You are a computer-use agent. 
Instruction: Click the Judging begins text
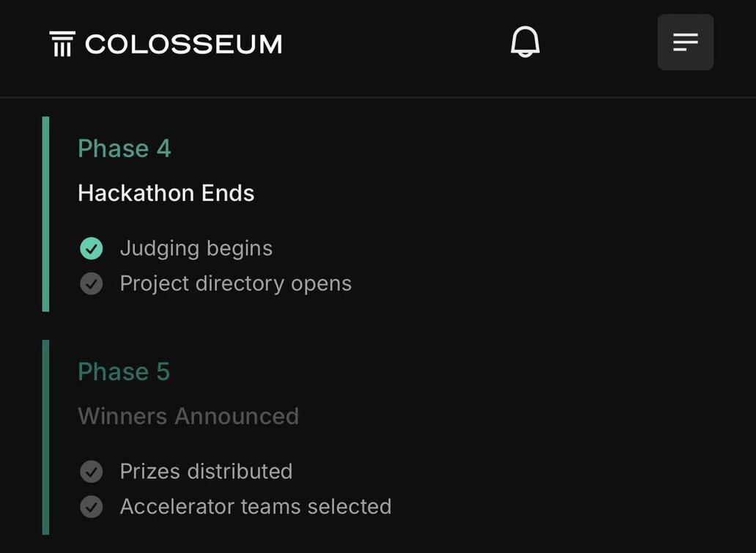196,248
